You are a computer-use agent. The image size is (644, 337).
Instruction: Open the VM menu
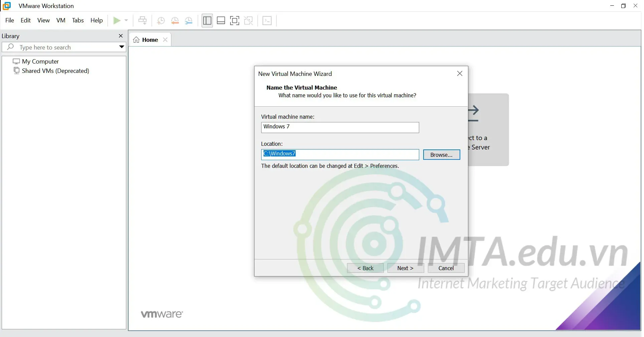pos(61,20)
